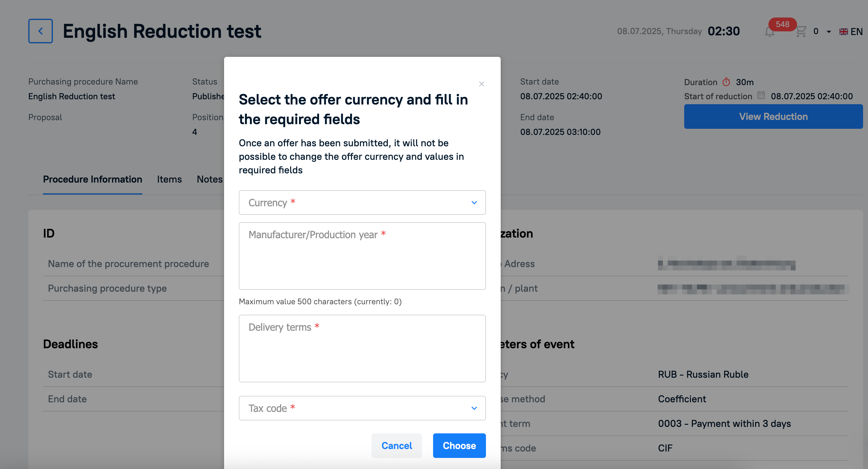
Task: Open the Notes tab
Action: (x=210, y=179)
